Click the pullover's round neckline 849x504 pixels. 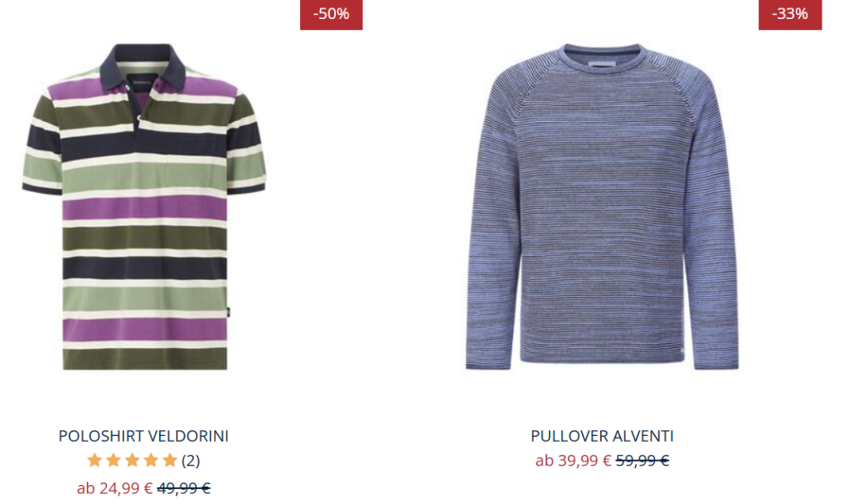coord(614,57)
